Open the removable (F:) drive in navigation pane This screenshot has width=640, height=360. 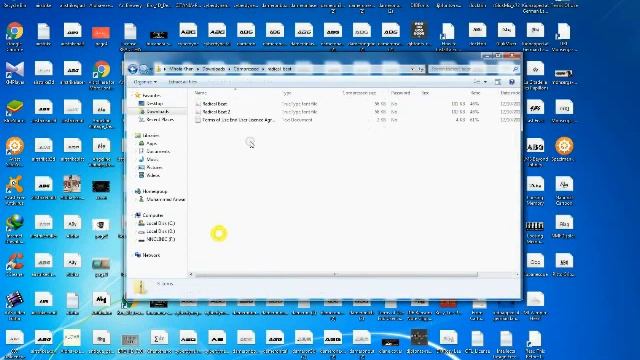click(x=157, y=239)
